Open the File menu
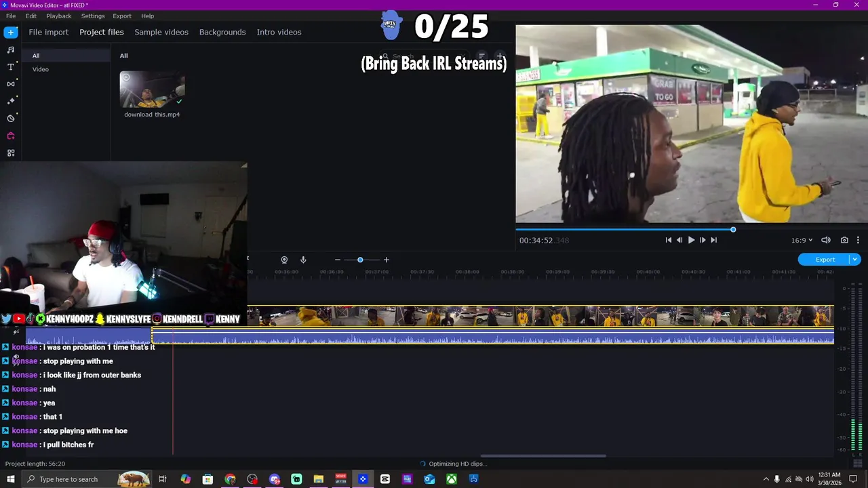 pos(11,16)
